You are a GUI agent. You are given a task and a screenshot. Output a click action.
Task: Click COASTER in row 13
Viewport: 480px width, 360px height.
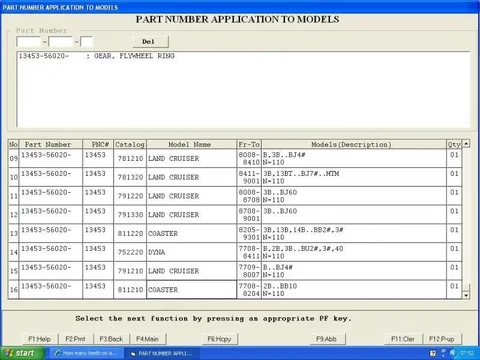[163, 234]
